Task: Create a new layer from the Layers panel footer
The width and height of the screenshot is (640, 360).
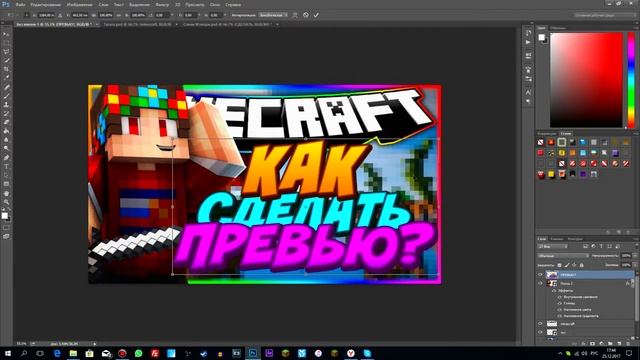Action: (619, 344)
